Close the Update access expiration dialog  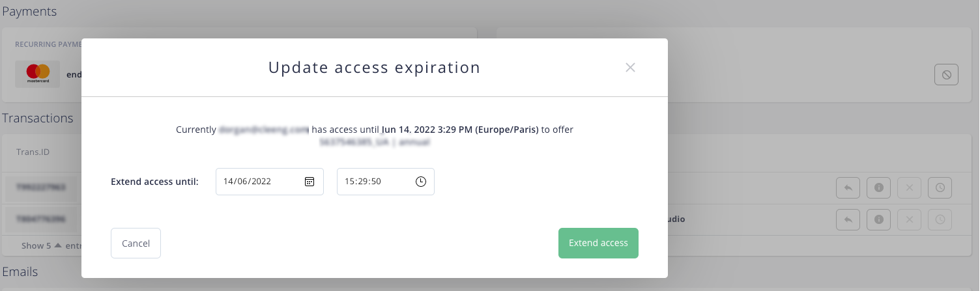coord(630,68)
